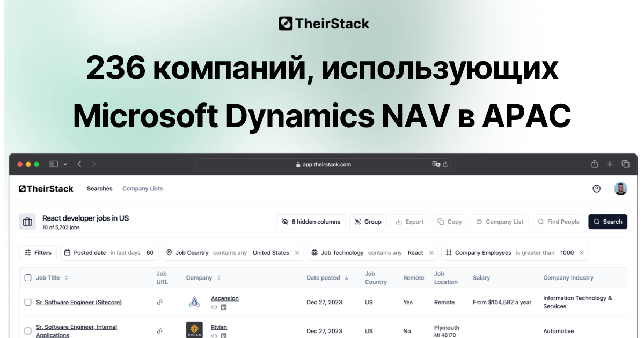644x338 pixels.
Task: Click the Company List button
Action: [x=500, y=222]
